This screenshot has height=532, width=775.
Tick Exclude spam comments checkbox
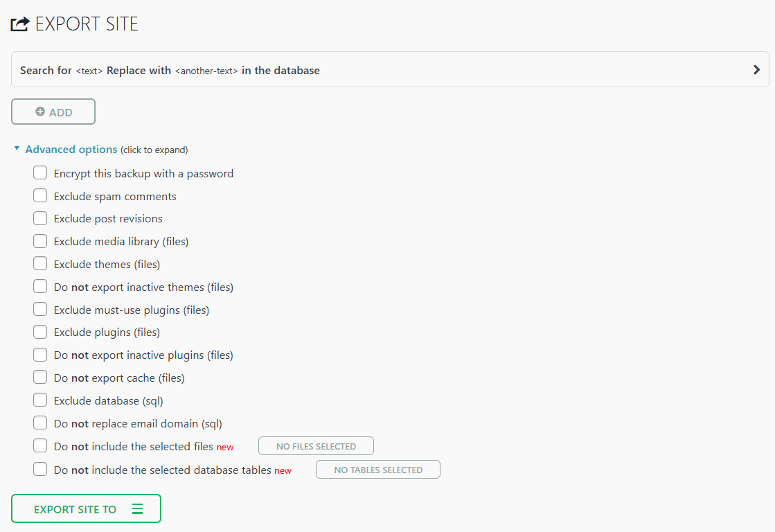tap(40, 196)
